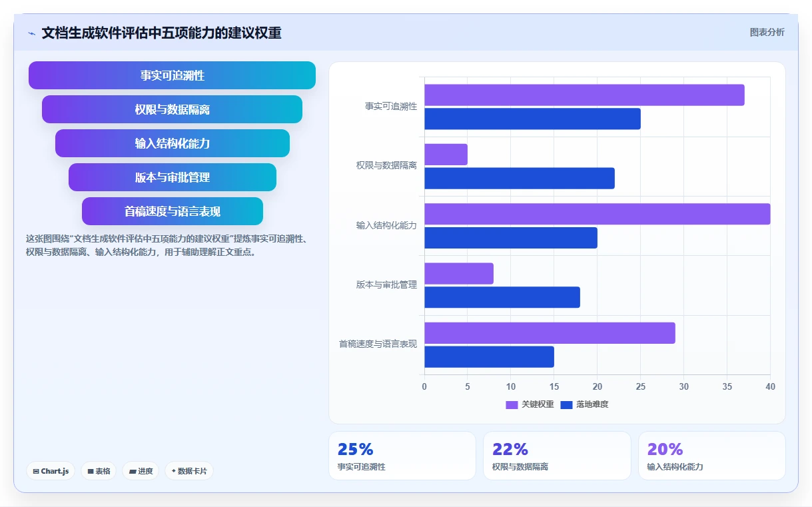Toggle the 关键权重 legend swatch
Viewport: 812px width, 507px height.
click(x=512, y=404)
